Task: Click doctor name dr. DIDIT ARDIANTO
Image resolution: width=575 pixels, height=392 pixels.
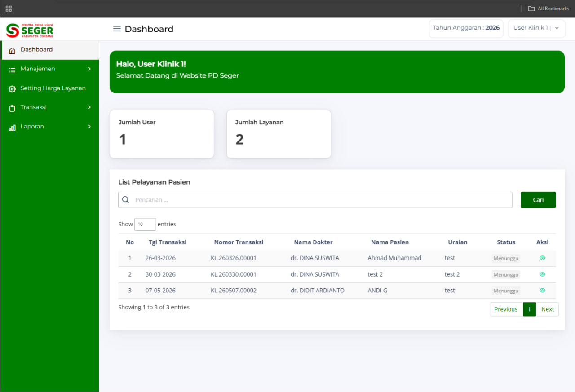Action: (x=318, y=290)
